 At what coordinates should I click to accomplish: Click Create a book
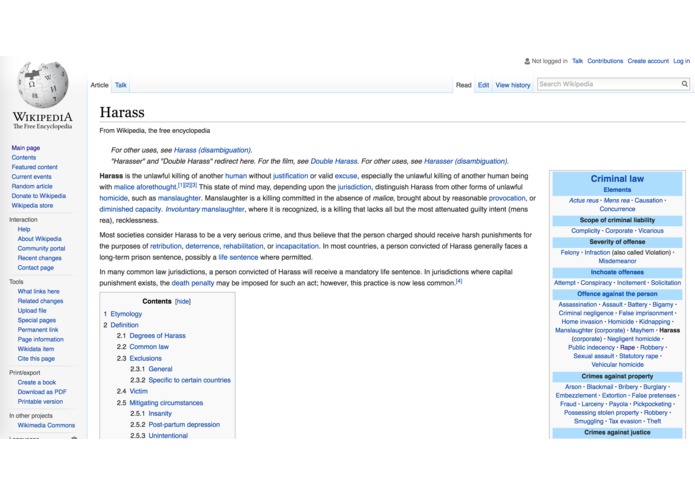click(37, 382)
